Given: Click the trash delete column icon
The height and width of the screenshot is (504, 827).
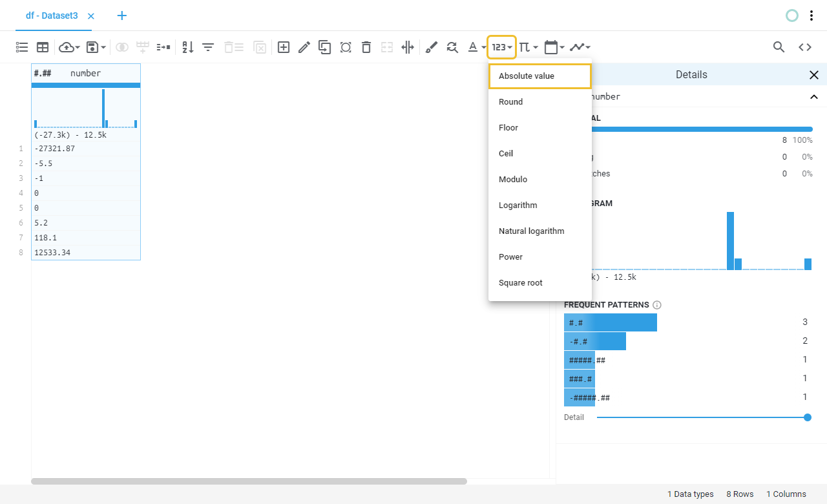Looking at the screenshot, I should (x=366, y=47).
